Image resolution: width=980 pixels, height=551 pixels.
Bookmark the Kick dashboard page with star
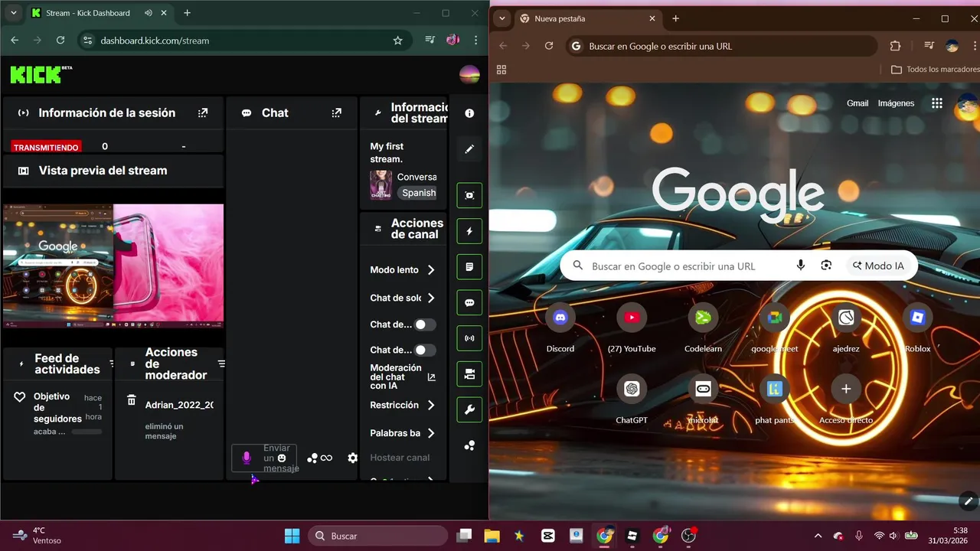[x=397, y=41]
